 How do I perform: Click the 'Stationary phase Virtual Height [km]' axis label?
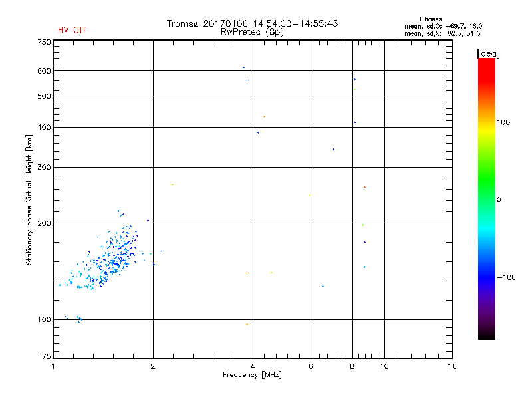[29, 199]
